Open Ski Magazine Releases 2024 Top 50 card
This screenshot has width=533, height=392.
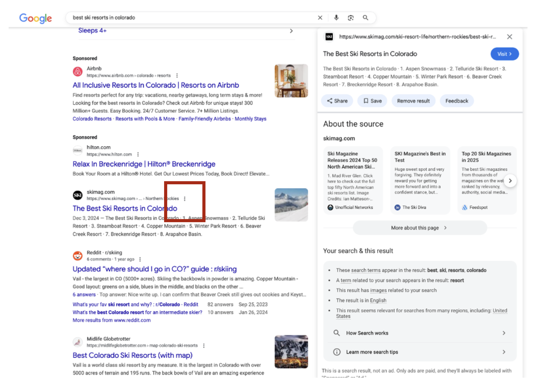click(x=353, y=180)
